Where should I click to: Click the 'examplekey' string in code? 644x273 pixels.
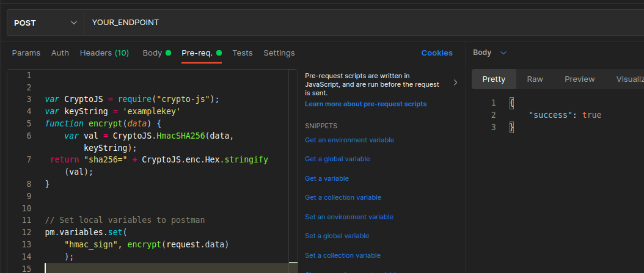[x=152, y=111]
